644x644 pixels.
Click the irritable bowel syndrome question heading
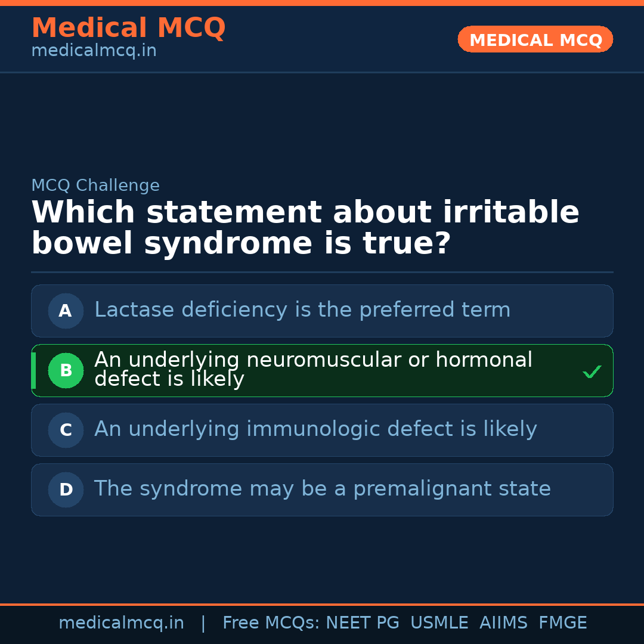(305, 228)
